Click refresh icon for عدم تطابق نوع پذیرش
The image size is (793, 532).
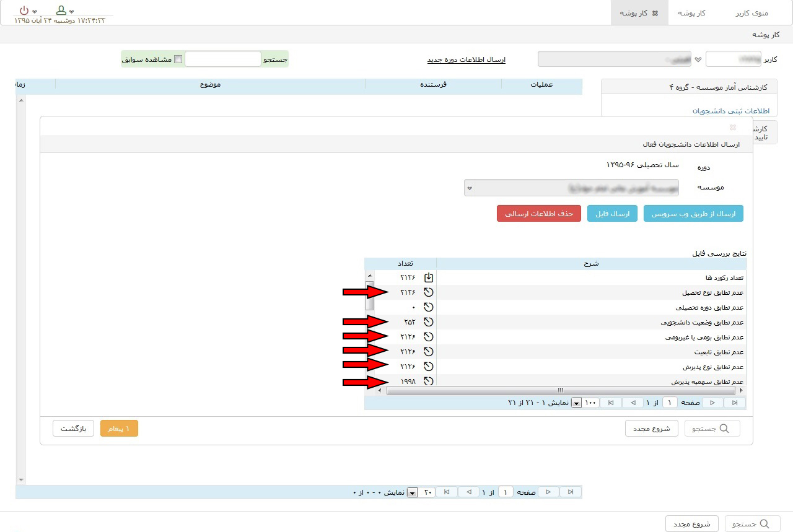pyautogui.click(x=428, y=367)
